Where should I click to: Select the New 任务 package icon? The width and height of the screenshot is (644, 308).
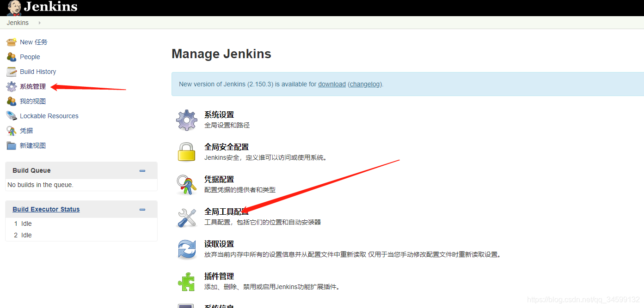point(11,42)
